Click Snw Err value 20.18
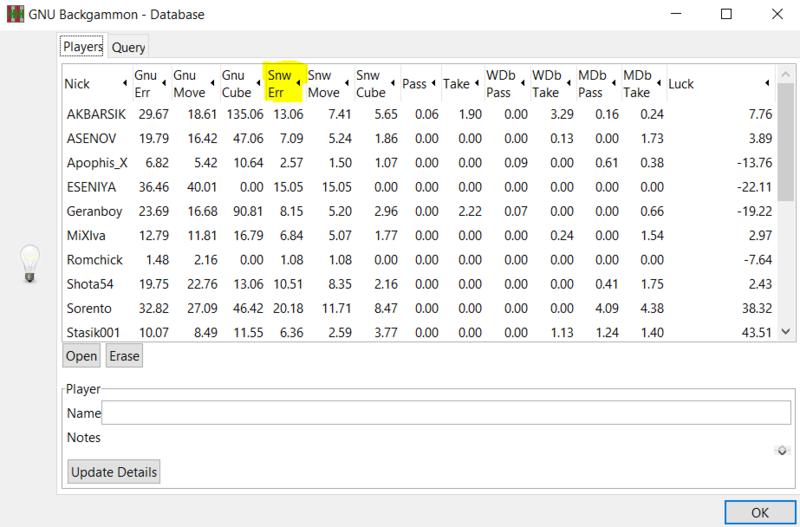Screen dimensions: 800x527 [288, 308]
